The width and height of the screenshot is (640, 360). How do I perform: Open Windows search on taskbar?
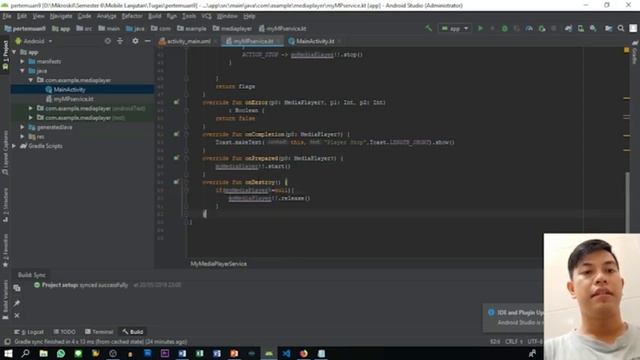(x=25, y=353)
